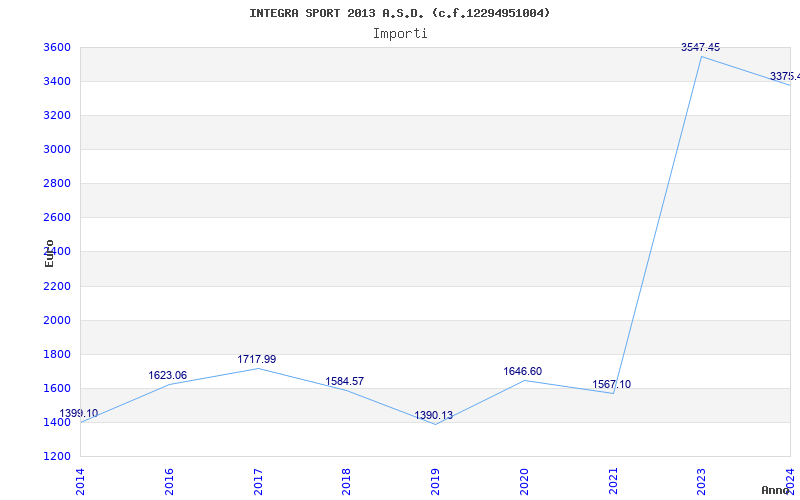
Task: Click the Euro axis title
Action: coord(49,254)
